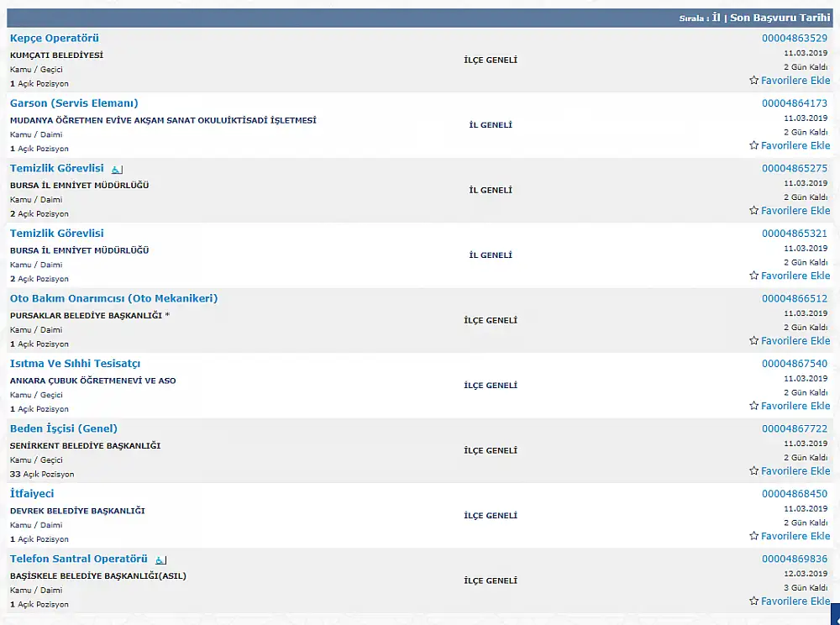Click Favorilere Ekle for İtfaiyeci

(795, 536)
